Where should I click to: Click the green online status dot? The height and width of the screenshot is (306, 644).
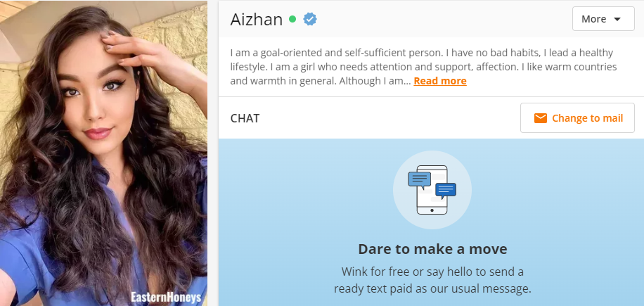[x=292, y=19]
